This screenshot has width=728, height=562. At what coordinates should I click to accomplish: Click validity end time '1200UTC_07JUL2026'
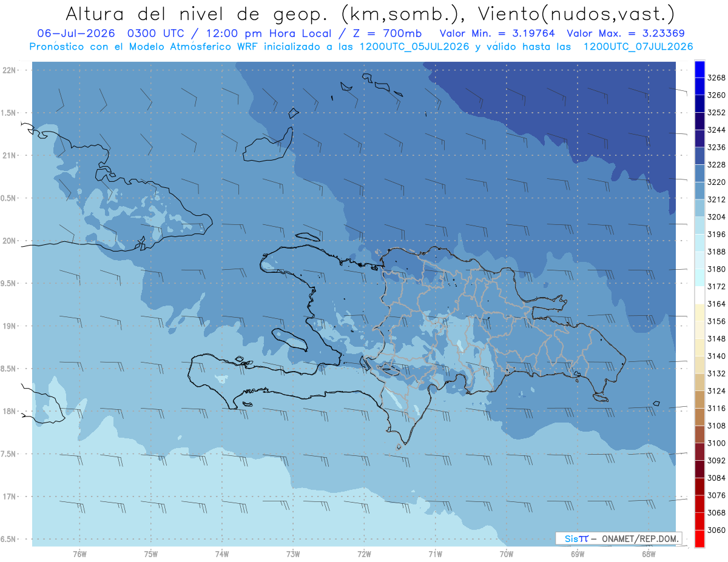pyautogui.click(x=638, y=47)
